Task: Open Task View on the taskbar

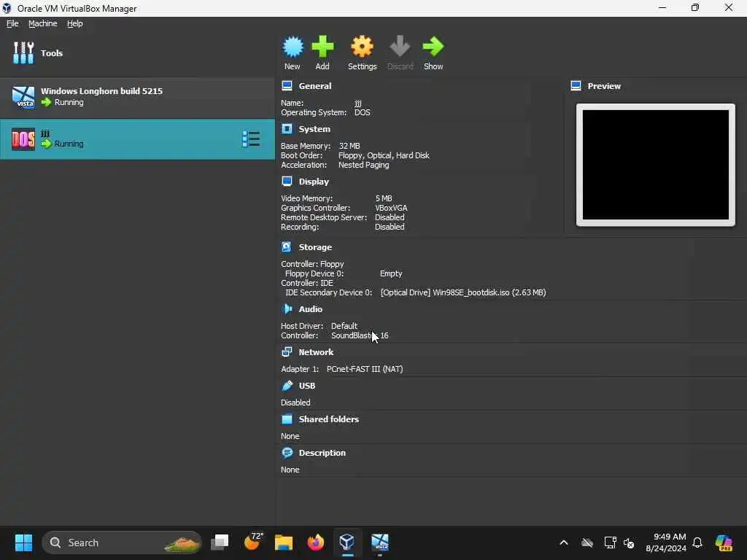Action: tap(220, 542)
